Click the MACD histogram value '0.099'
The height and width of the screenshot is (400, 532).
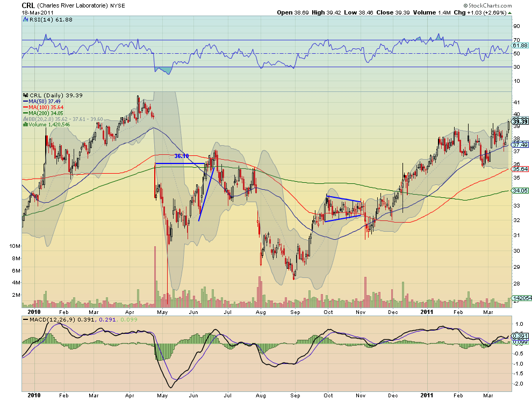(129, 319)
